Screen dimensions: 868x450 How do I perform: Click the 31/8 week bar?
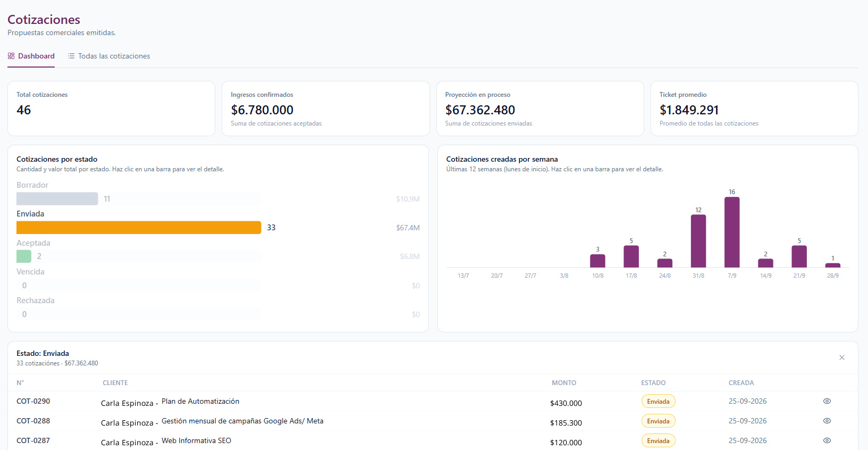tap(698, 241)
